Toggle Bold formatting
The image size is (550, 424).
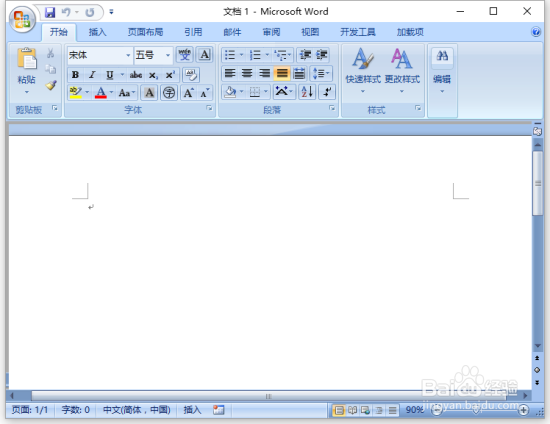tap(75, 75)
